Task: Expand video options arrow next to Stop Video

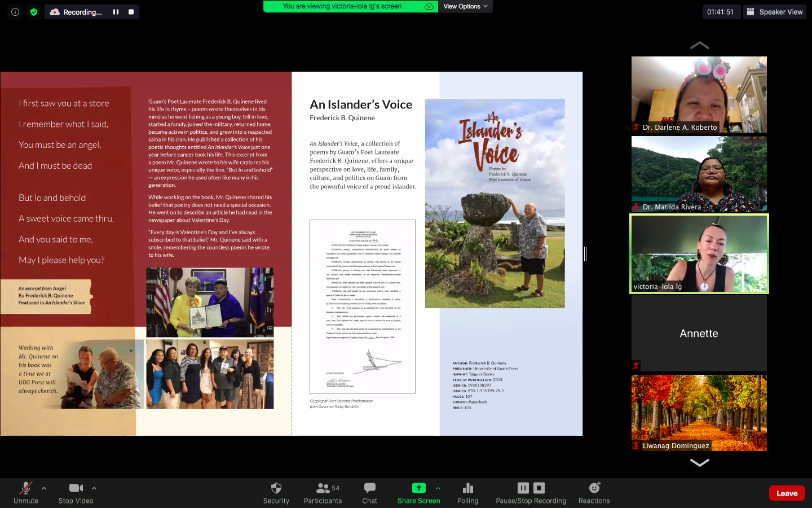Action: pos(94,488)
